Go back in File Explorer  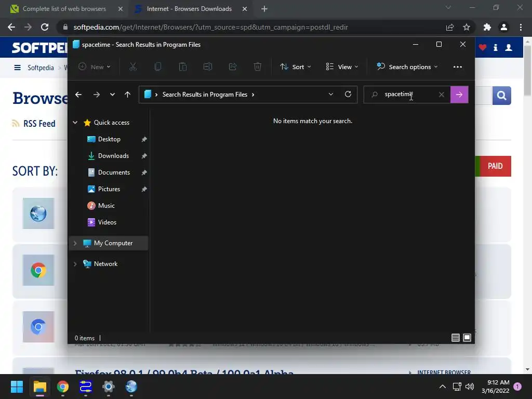coord(78,95)
